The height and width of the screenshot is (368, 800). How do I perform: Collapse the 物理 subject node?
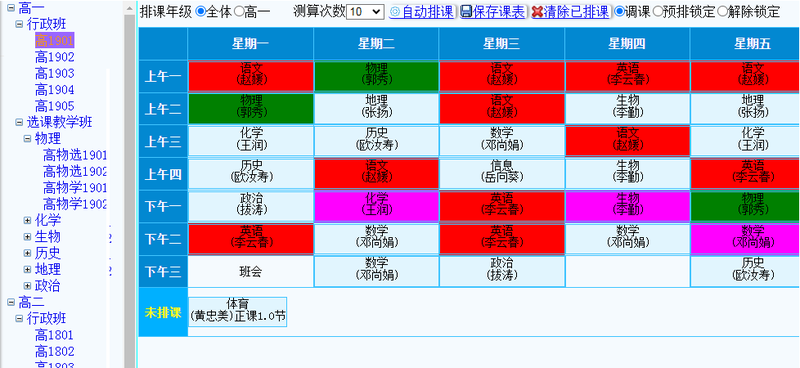tap(28, 138)
